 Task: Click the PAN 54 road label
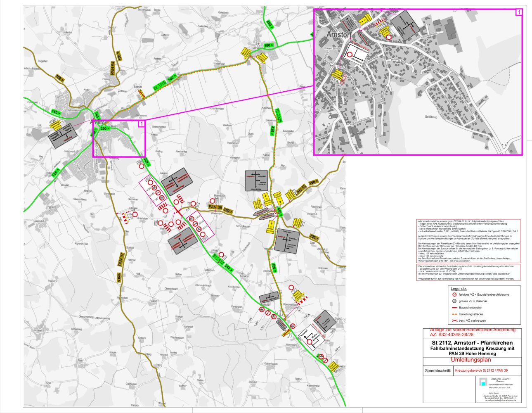(113, 68)
